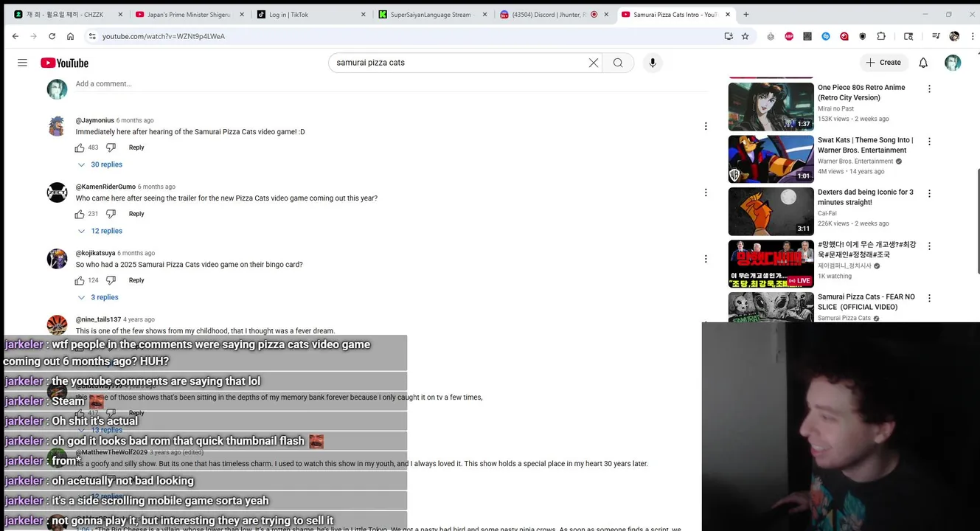Open the YouTube account avatar menu
Viewport: 980px width, 531px height.
coord(953,63)
